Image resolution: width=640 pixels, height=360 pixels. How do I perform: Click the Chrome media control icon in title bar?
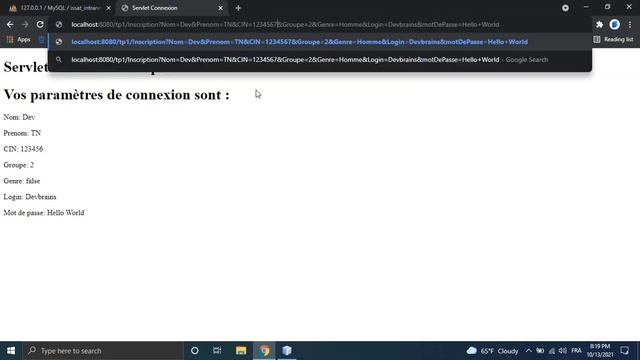pos(565,8)
